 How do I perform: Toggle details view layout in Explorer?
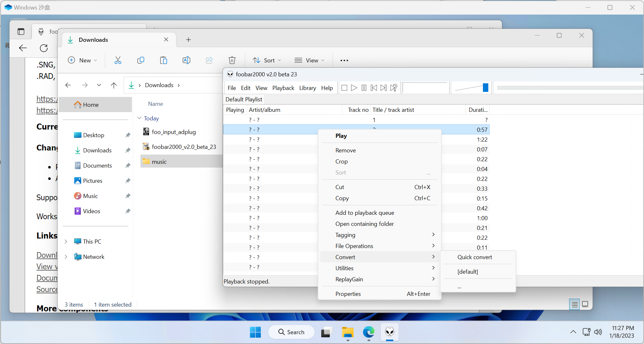tap(575, 304)
